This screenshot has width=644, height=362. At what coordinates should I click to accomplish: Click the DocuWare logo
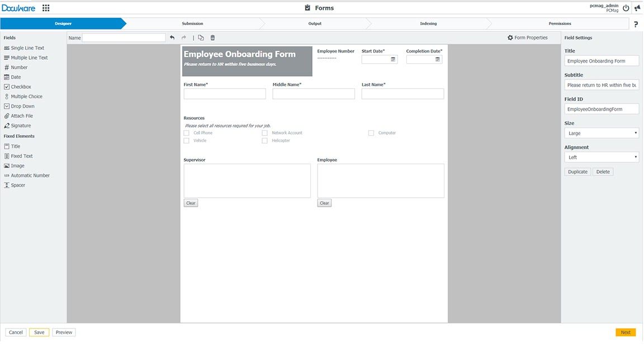18,8
